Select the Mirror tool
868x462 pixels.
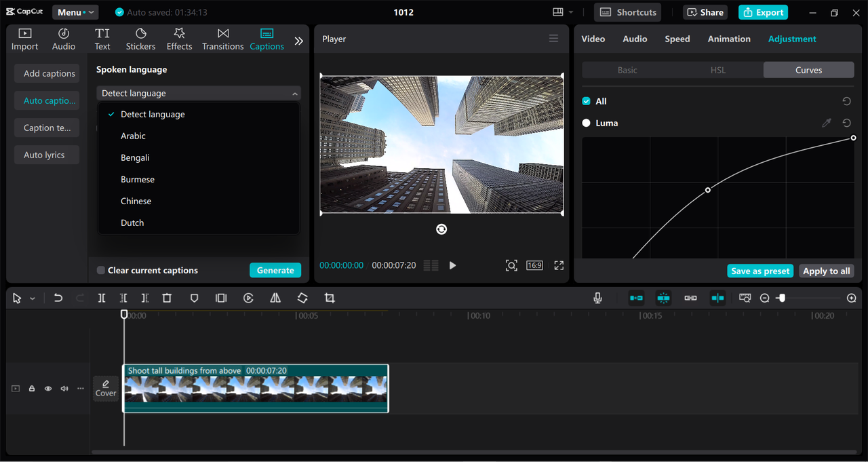point(275,298)
